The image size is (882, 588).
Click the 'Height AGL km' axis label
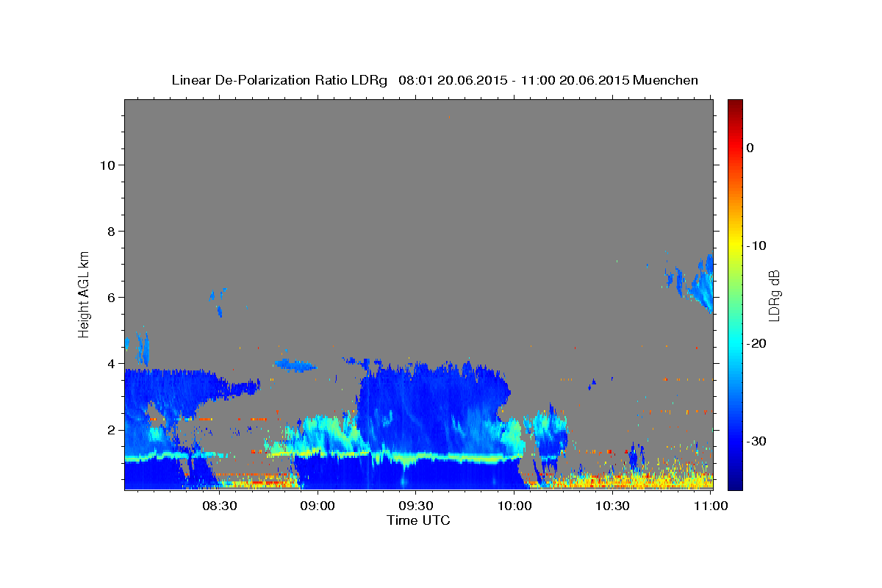(84, 293)
